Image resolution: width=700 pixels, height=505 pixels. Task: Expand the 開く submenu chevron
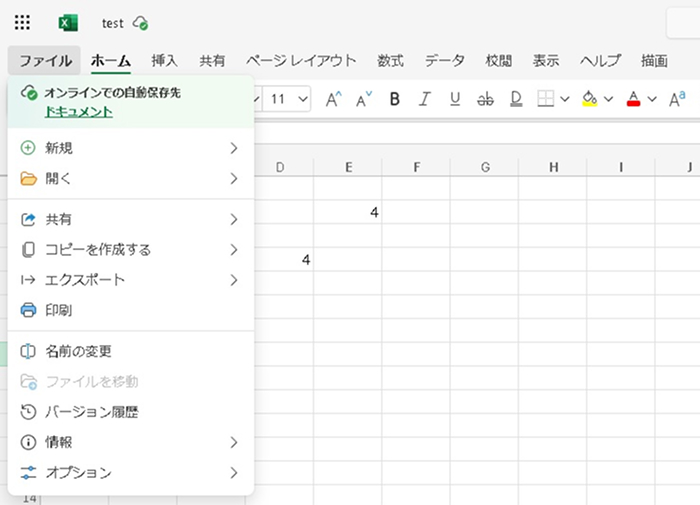234,179
